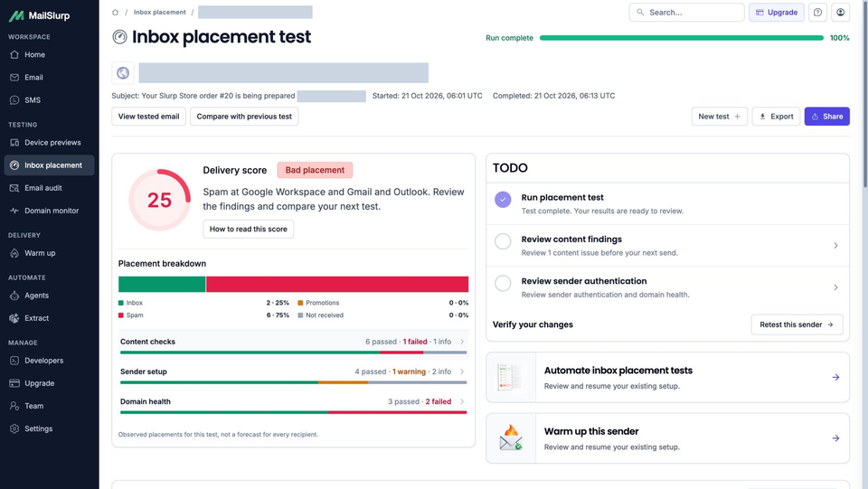Click the Completed timestamp text
Viewport: 868px width, 489px height.
pyautogui.click(x=553, y=96)
